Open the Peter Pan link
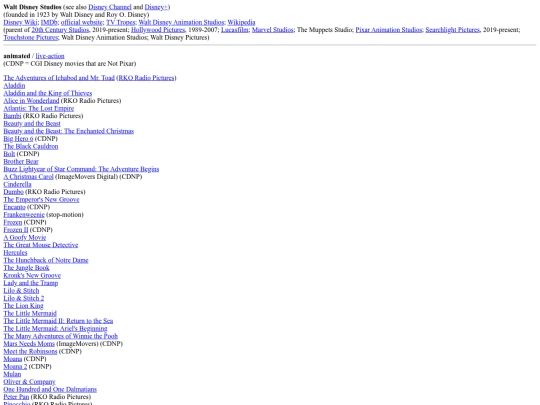Image resolution: width=540 pixels, height=405 pixels. pos(16,397)
